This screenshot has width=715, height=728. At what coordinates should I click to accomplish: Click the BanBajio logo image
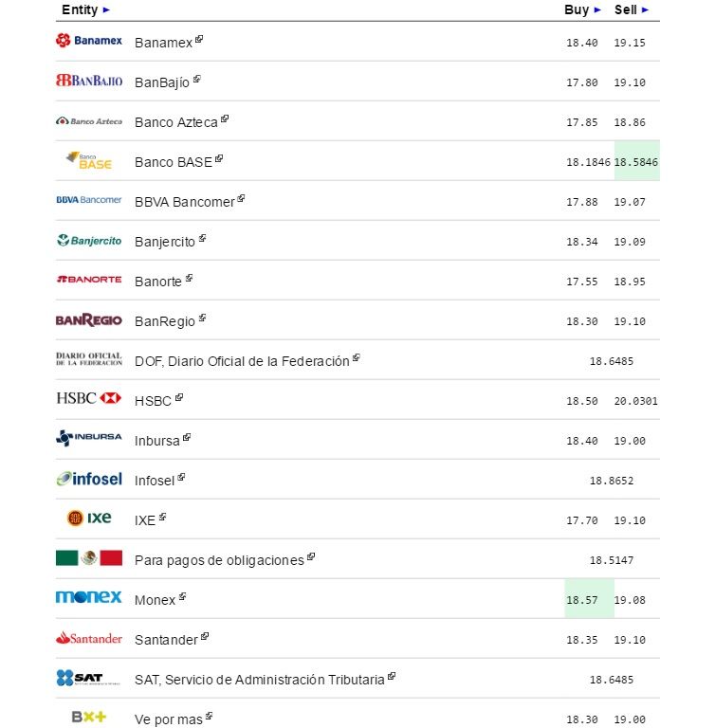pyautogui.click(x=88, y=81)
